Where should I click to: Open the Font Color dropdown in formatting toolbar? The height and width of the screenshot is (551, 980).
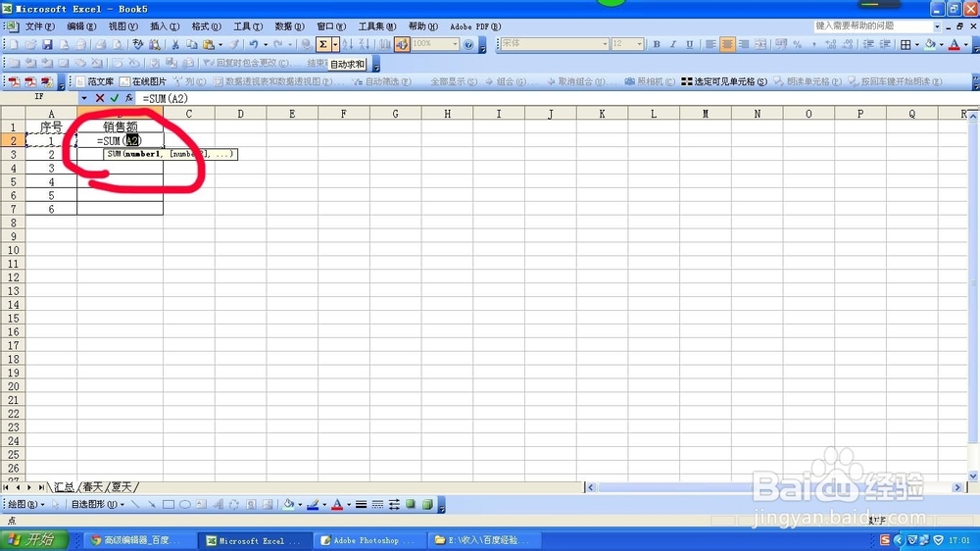pos(965,44)
